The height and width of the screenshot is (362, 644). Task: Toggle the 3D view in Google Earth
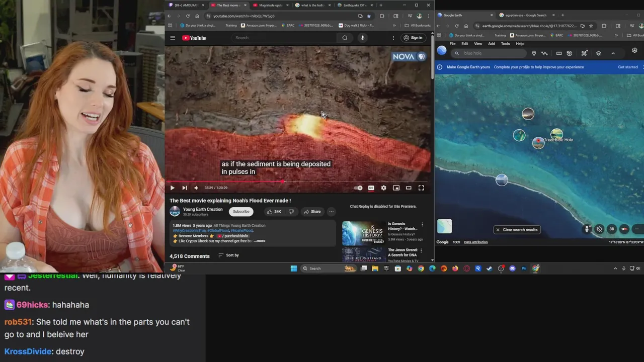click(x=612, y=229)
